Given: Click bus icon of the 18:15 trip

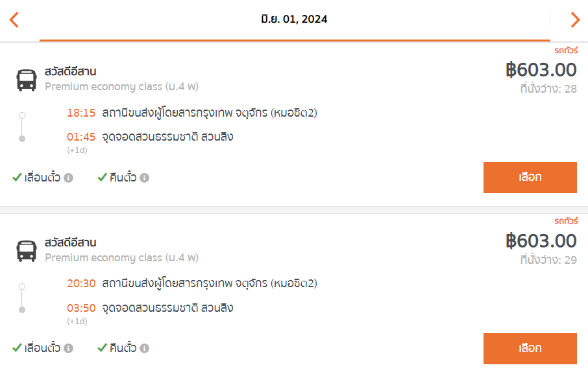Looking at the screenshot, I should [27, 80].
